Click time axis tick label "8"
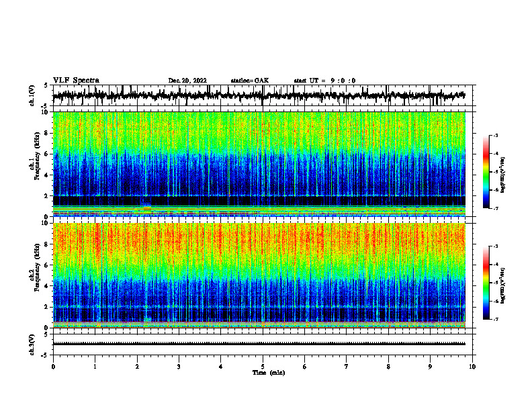This screenshot has width=532, height=411. (388, 366)
